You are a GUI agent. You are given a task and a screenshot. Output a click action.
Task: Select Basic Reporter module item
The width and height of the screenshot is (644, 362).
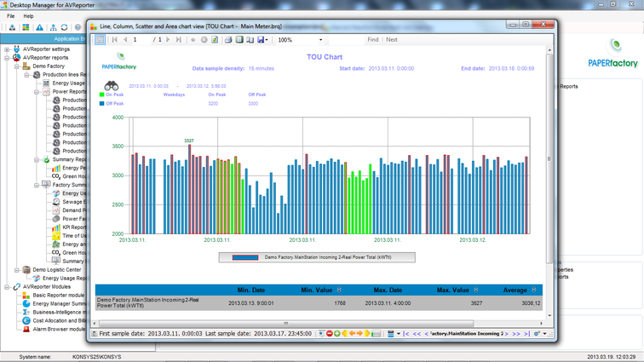click(58, 296)
